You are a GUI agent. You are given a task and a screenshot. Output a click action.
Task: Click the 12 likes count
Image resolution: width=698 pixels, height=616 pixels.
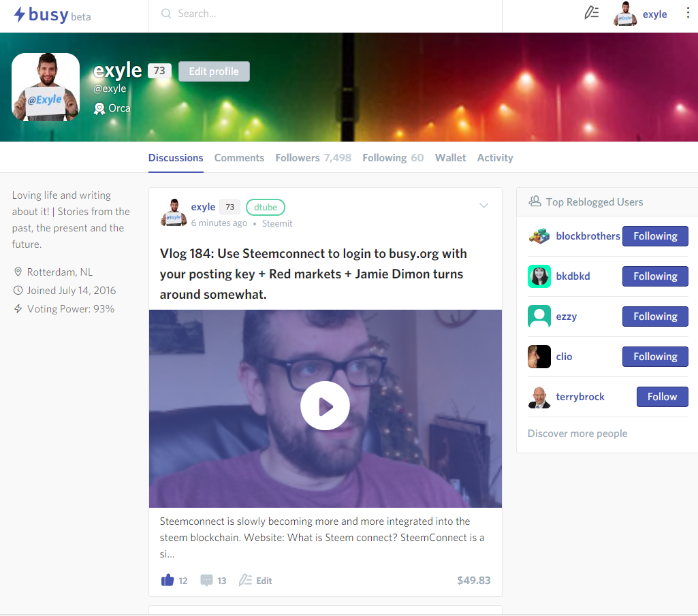(x=183, y=581)
